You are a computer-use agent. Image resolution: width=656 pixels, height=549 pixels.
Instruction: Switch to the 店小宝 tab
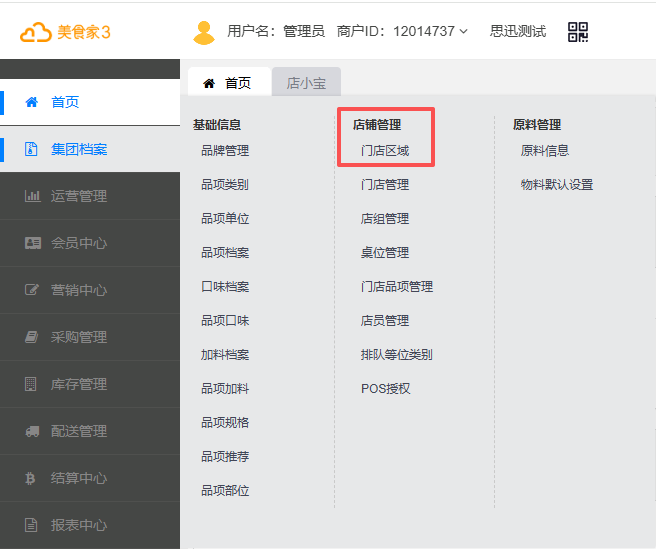click(x=306, y=83)
